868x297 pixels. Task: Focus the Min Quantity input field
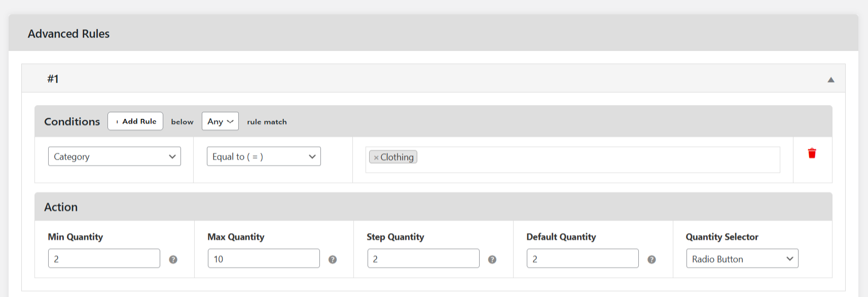coord(104,258)
